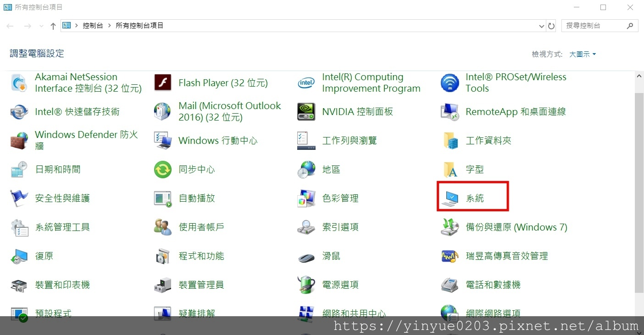The image size is (644, 335).
Task: Open the 裝置管理員 icon
Action: (x=163, y=285)
